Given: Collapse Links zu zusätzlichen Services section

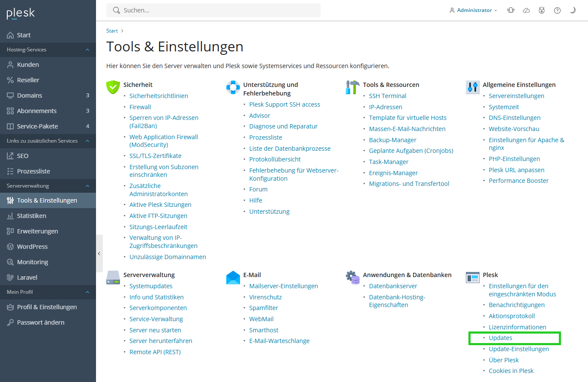Looking at the screenshot, I should pyautogui.click(x=87, y=141).
